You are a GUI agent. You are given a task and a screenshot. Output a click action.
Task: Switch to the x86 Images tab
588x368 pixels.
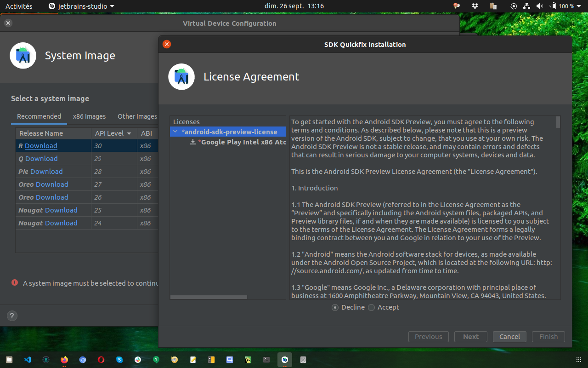pos(89,116)
